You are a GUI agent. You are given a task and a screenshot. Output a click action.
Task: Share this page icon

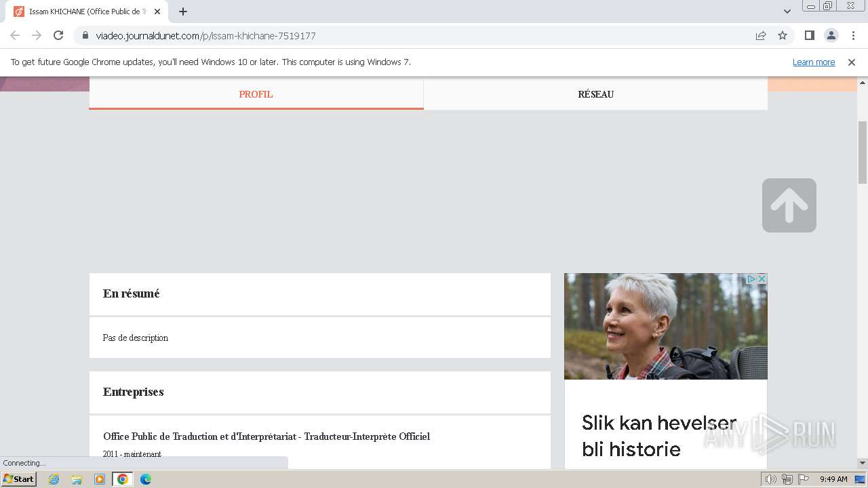click(x=761, y=35)
